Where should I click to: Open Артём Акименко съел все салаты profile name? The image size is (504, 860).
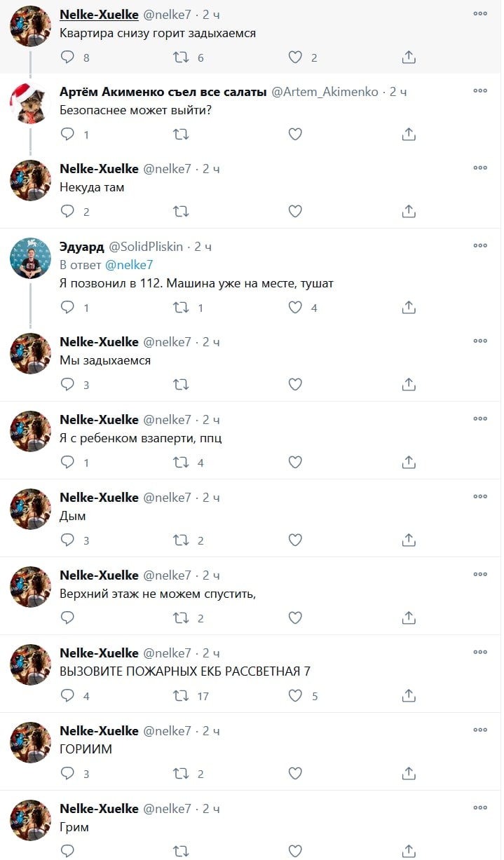pos(163,92)
